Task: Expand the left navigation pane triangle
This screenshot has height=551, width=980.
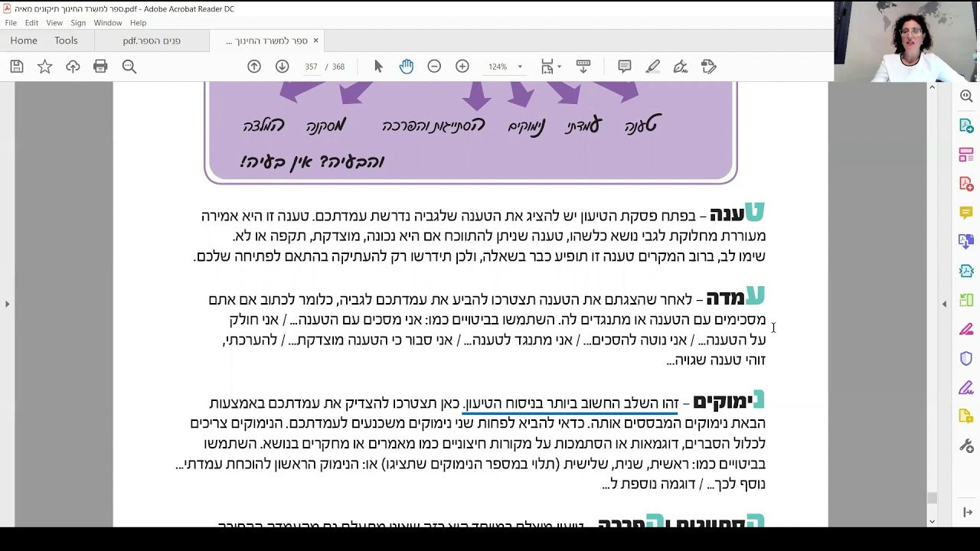Action: (7, 304)
